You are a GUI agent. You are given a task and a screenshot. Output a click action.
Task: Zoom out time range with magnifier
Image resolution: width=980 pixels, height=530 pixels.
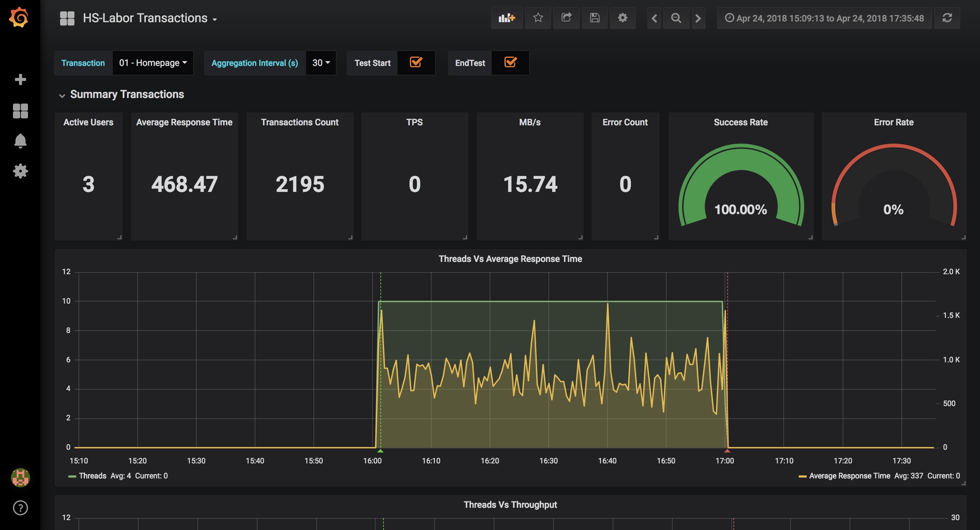click(676, 18)
